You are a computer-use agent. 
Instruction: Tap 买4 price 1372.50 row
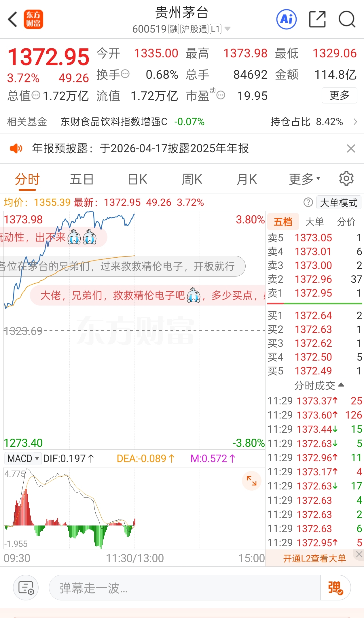[x=314, y=357]
